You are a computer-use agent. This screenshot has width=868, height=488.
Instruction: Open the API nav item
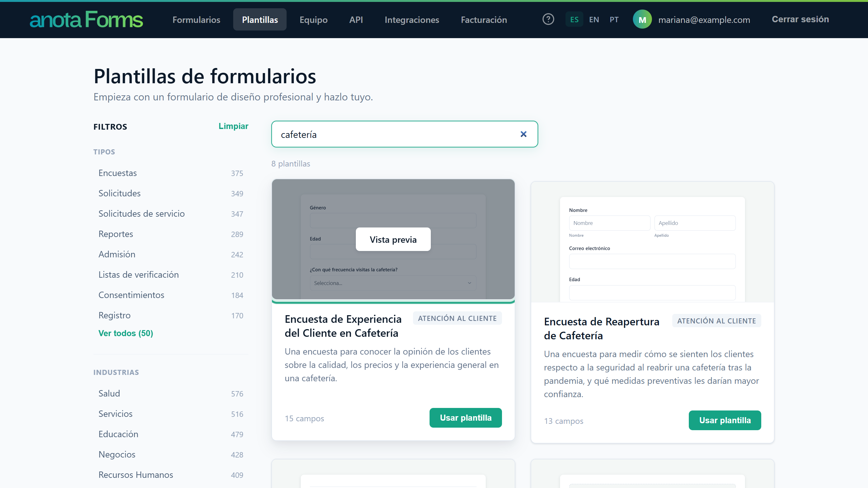(x=356, y=20)
